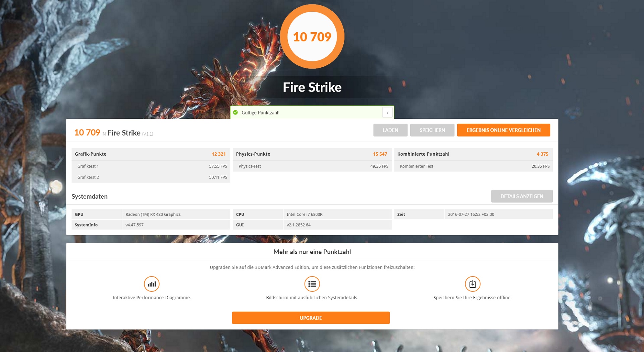
Task: Open ERGEBNIS ONLINE VERGLEICHEN
Action: tap(503, 130)
